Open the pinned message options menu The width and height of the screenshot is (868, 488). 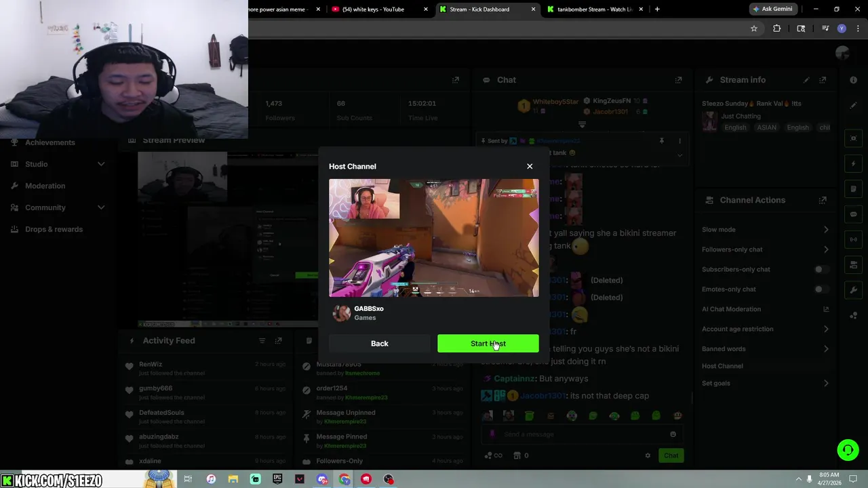click(679, 141)
